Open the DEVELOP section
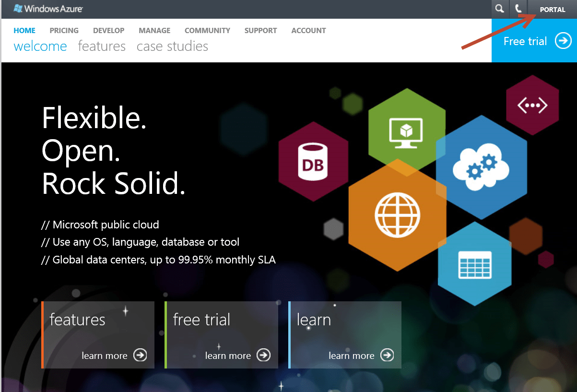This screenshot has width=577, height=392. [108, 30]
